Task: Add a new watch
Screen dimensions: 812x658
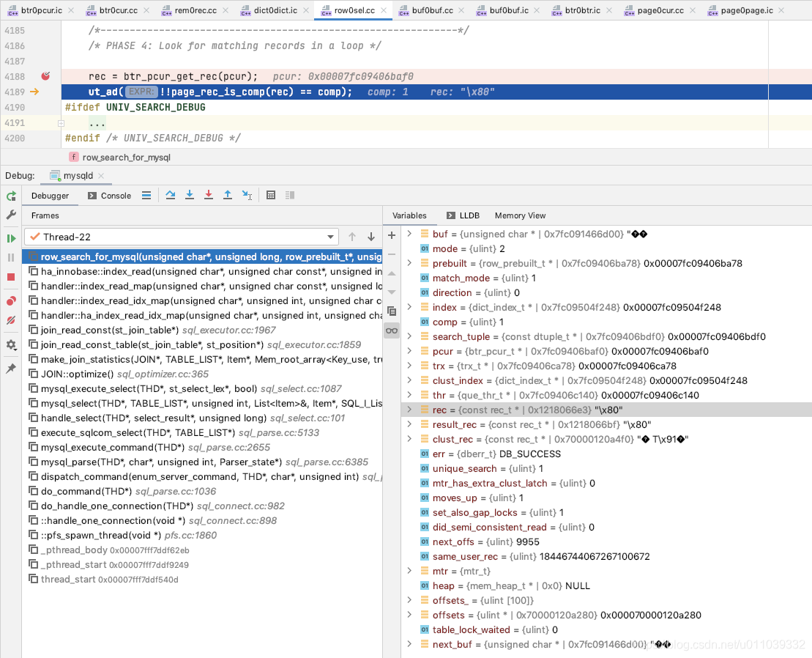Action: (x=392, y=235)
